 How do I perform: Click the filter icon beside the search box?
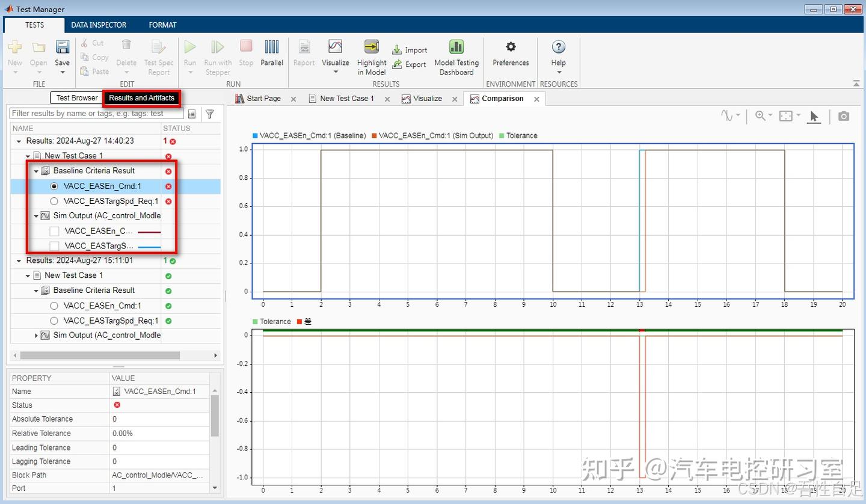(x=210, y=114)
